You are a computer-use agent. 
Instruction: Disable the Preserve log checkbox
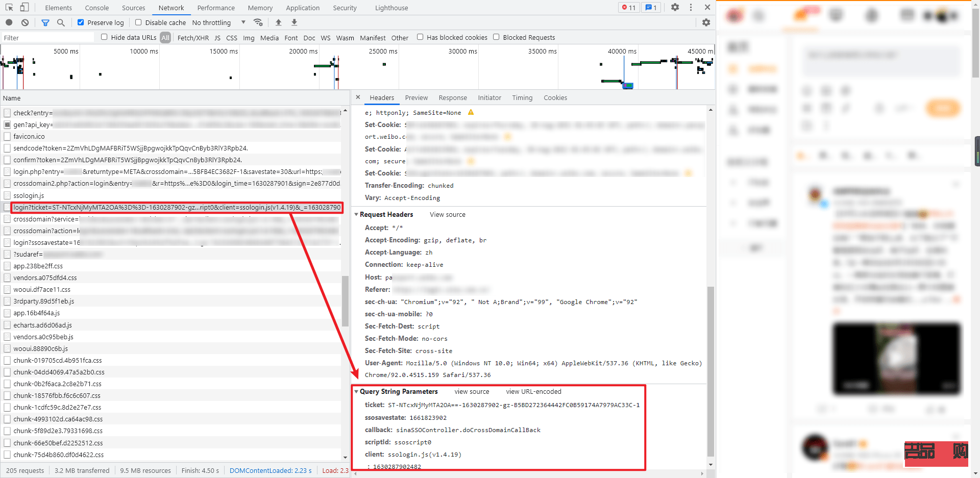81,22
